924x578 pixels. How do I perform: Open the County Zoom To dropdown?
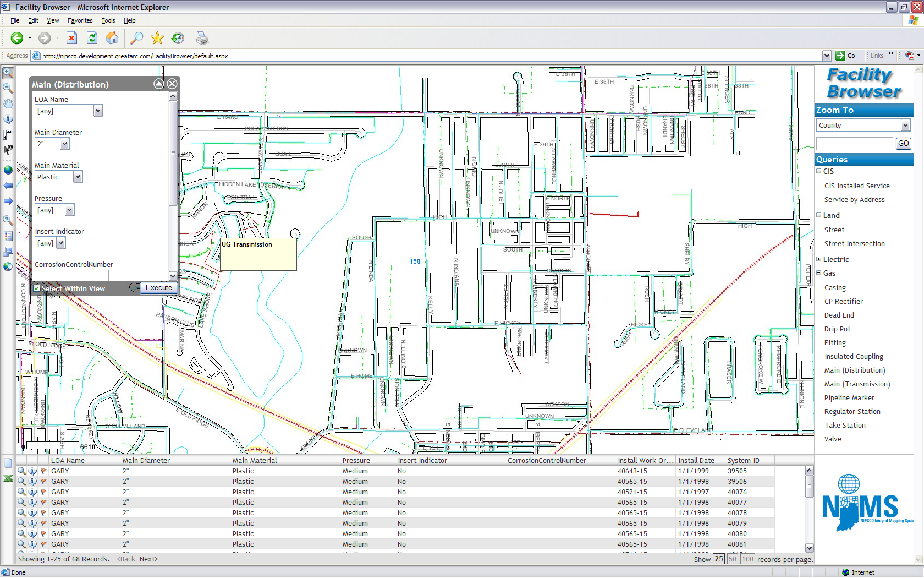[905, 126]
